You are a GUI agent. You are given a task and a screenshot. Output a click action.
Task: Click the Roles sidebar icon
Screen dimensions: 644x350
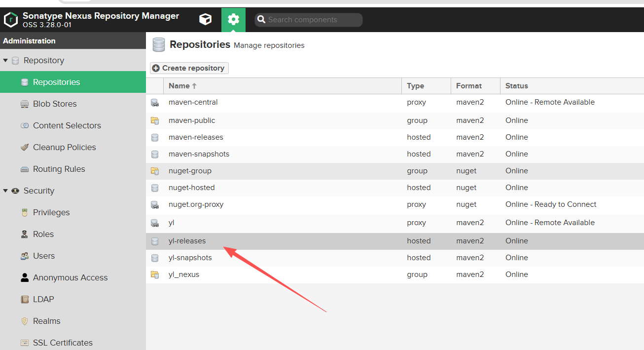tap(25, 234)
